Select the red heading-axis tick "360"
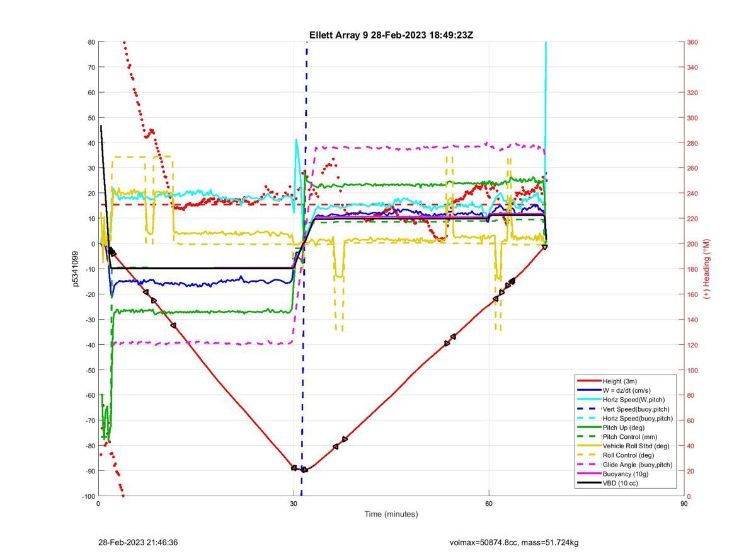756x558 pixels. [x=692, y=42]
